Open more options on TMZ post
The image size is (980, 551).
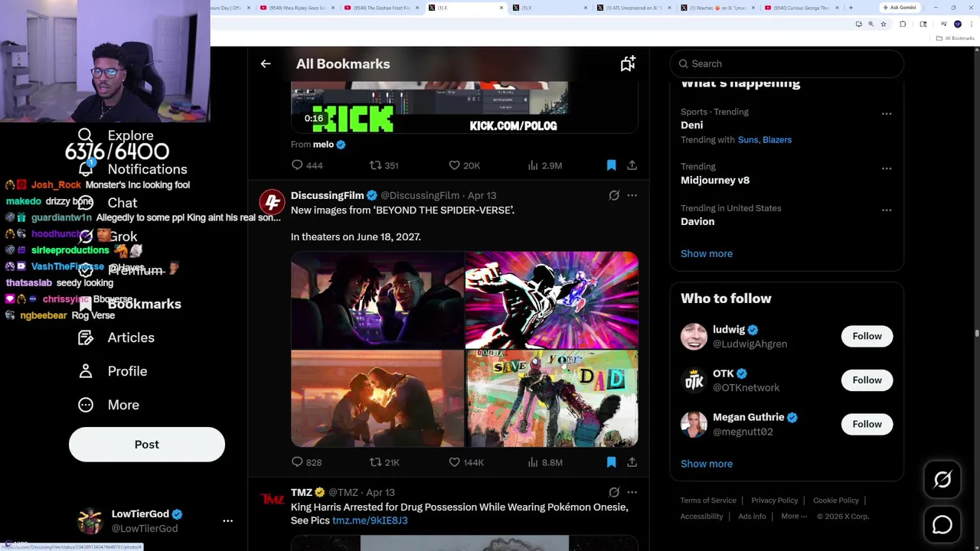point(632,492)
